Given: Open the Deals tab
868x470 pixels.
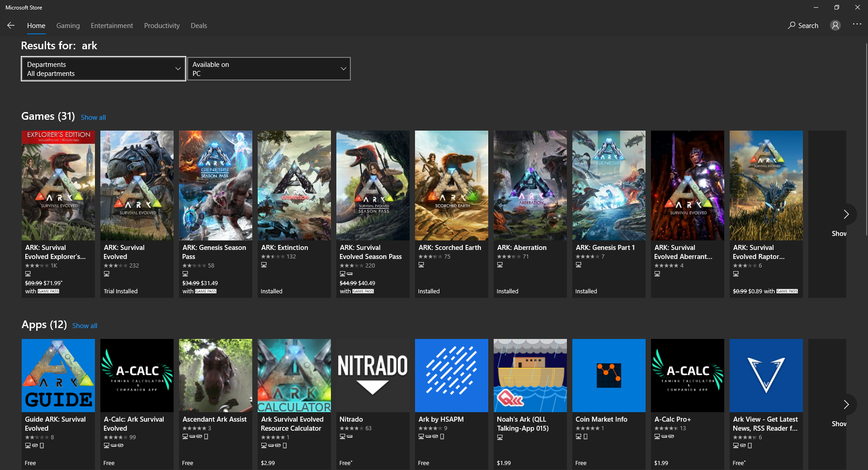Looking at the screenshot, I should 199,26.
